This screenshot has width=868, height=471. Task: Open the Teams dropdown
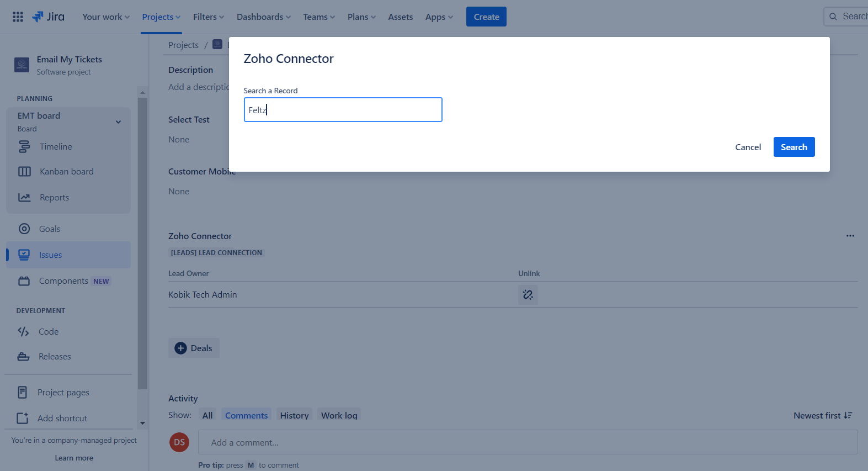point(319,17)
